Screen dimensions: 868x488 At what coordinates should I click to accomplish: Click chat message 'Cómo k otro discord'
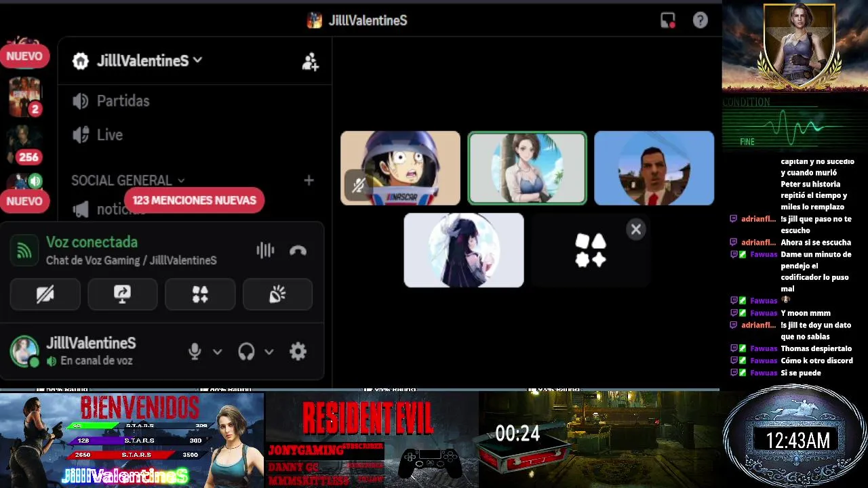(816, 361)
